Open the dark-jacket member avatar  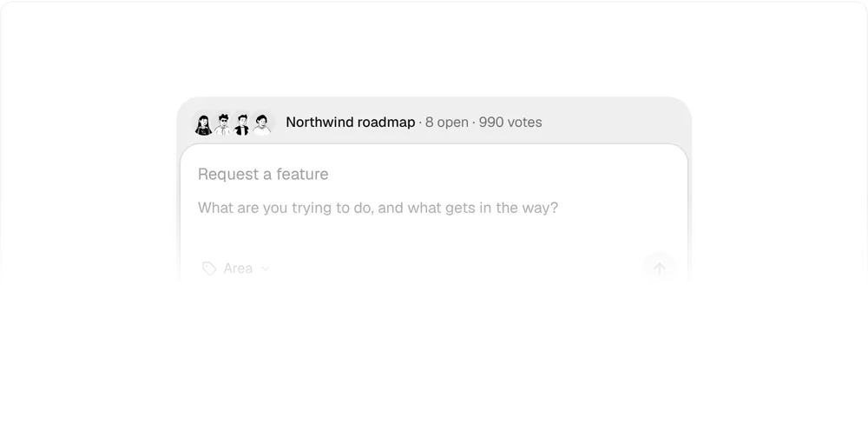tap(242, 123)
